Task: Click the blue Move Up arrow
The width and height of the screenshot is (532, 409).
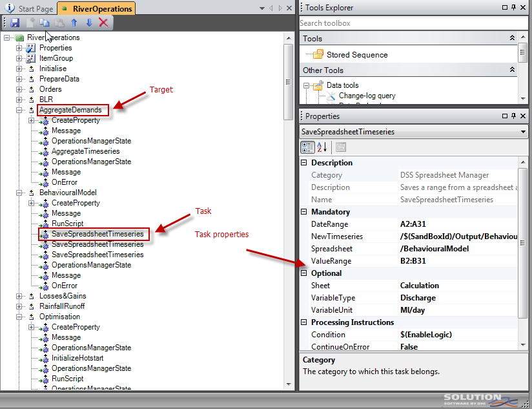Action: tap(74, 23)
